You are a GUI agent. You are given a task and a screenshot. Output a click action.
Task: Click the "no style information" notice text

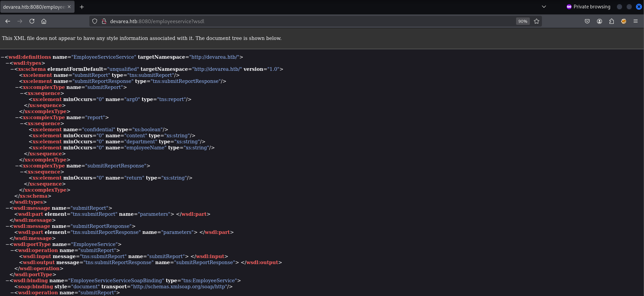coord(142,38)
